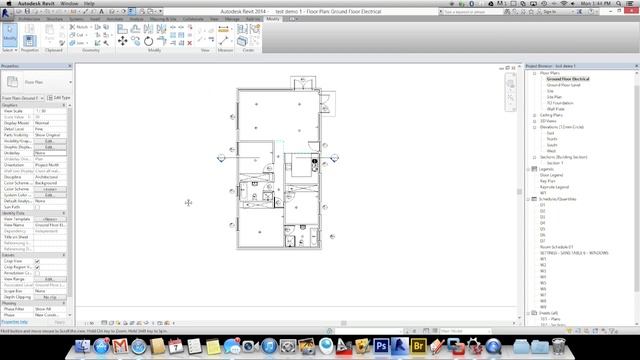Toggle the Sun Path checkbox
The image size is (640, 360).
[x=37, y=207]
